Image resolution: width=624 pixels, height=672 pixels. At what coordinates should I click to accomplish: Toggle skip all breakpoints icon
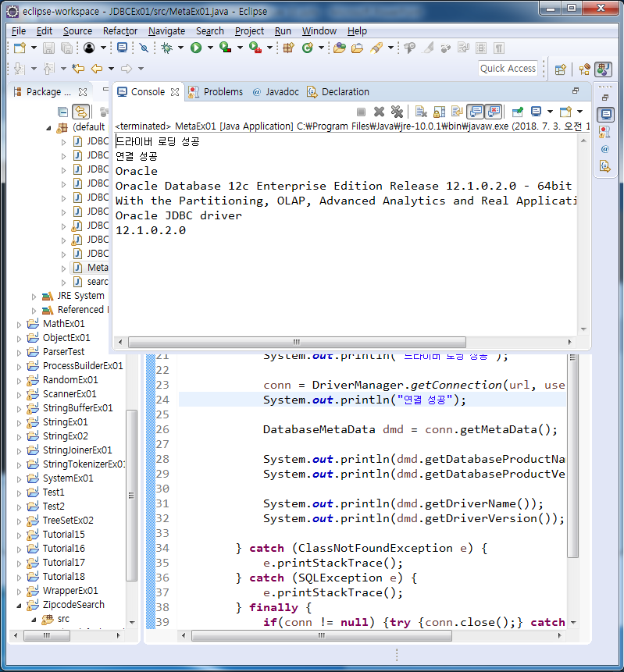144,48
